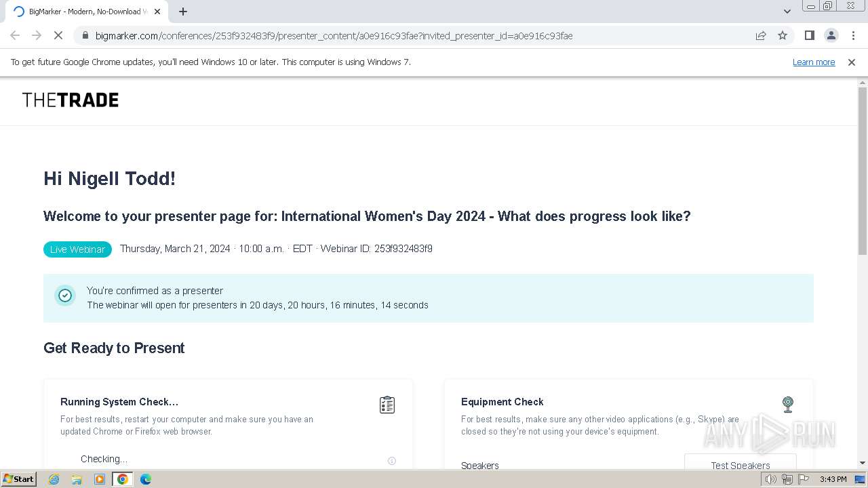Open Internet Explorer from the taskbar
868x488 pixels.
[54, 479]
